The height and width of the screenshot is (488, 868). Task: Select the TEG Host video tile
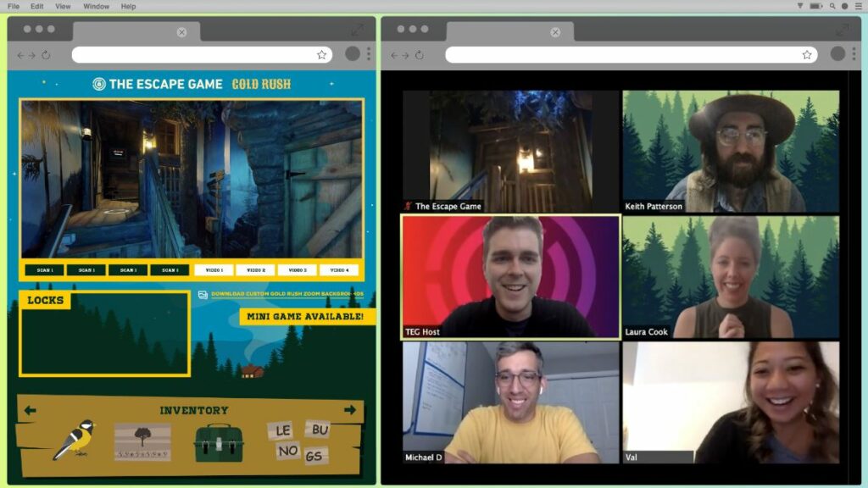[x=510, y=277]
